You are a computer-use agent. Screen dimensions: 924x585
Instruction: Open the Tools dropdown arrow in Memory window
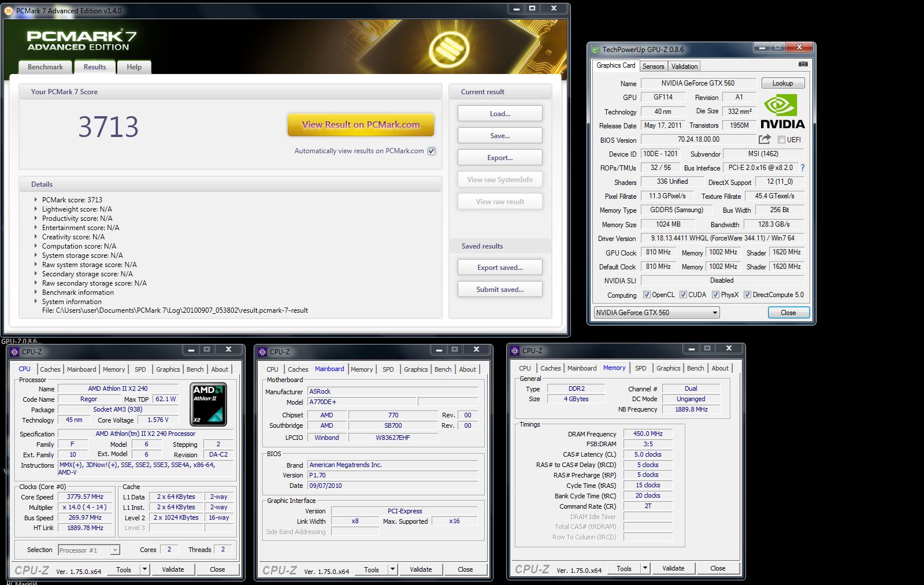[645, 568]
